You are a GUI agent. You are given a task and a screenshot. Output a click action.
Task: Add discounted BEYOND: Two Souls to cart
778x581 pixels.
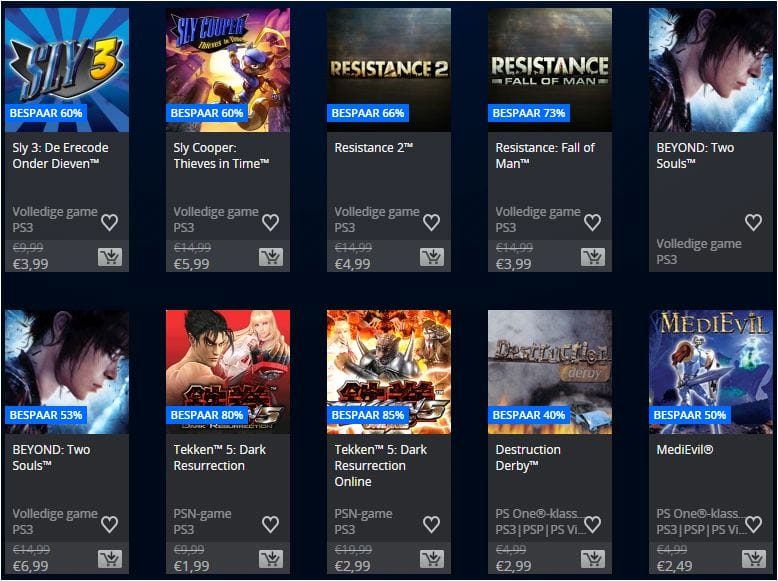tap(110, 559)
